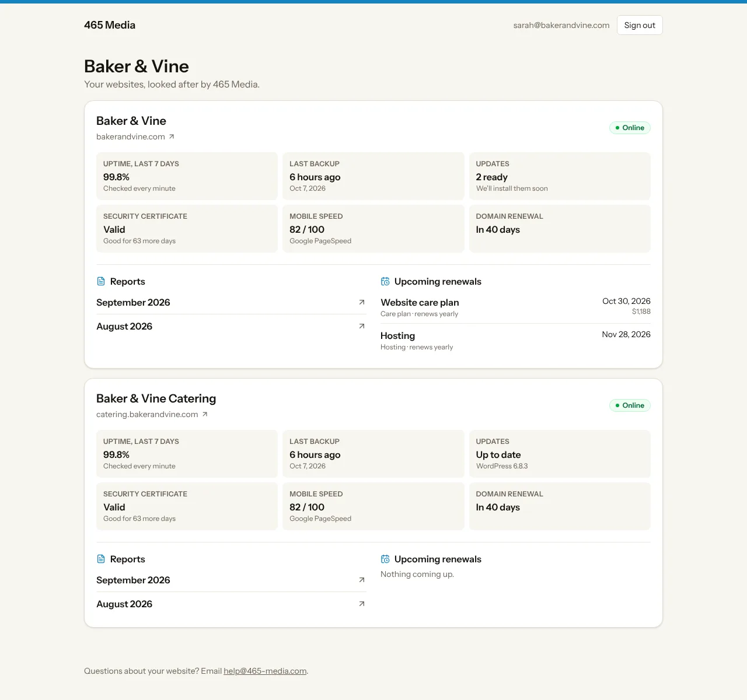Click the Baker & Vine card's 'Uptime, Last 7 Days' tile

pos(187,176)
